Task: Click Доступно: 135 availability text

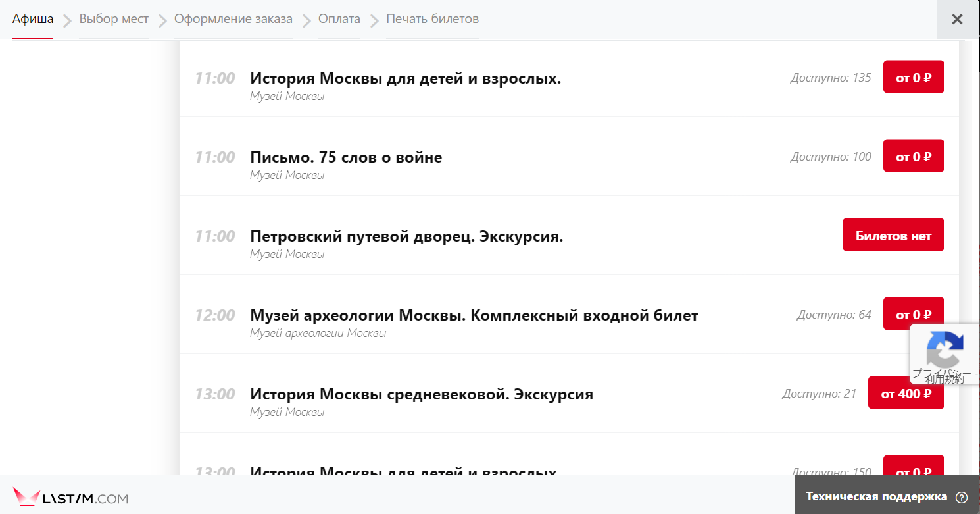Action: click(x=831, y=78)
